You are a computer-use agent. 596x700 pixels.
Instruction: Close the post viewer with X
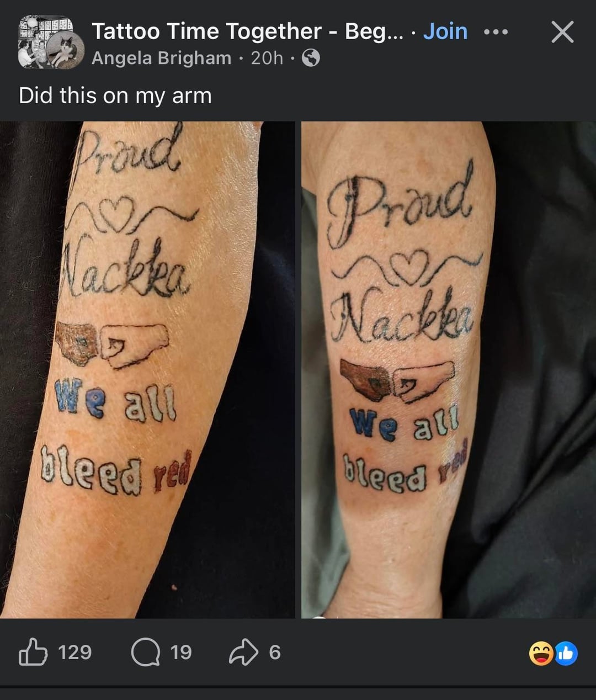pyautogui.click(x=562, y=32)
